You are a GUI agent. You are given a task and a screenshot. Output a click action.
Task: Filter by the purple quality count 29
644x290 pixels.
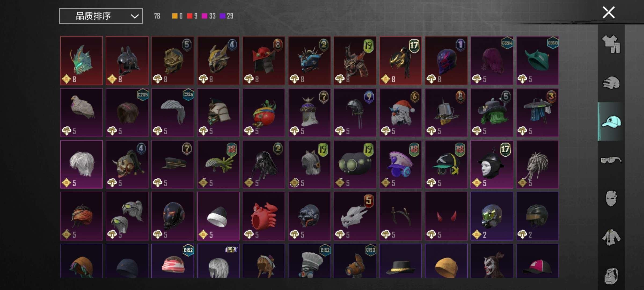pos(226,16)
